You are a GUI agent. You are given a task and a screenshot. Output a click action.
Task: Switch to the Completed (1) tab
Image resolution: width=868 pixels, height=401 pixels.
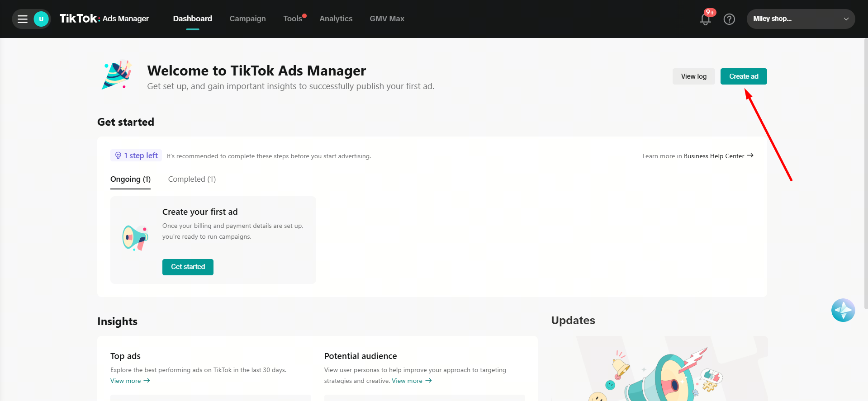[192, 179]
